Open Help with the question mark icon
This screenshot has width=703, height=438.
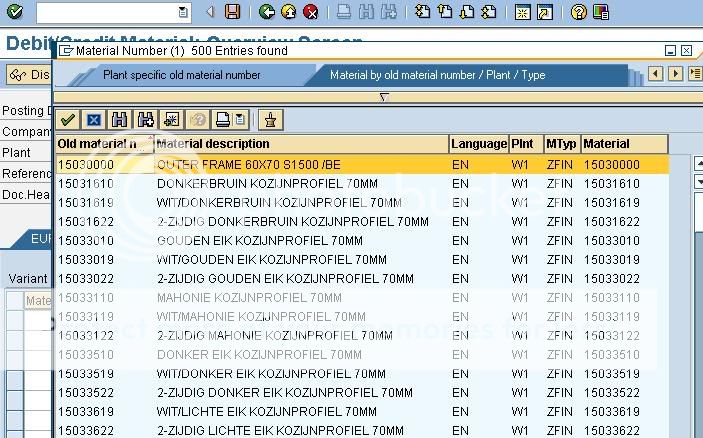coord(578,12)
